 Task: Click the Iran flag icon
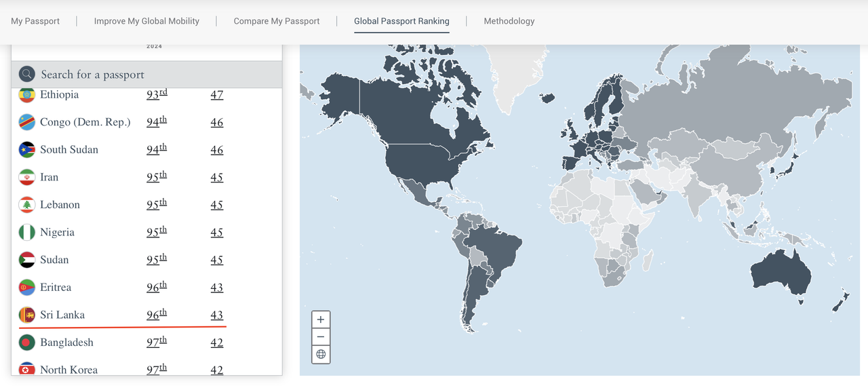click(27, 177)
